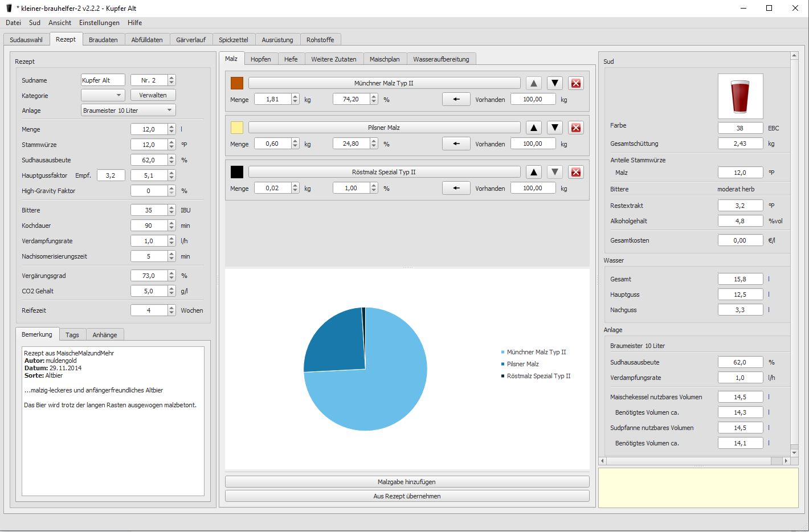Open the Tags tab in the notes panel
Screen dimensions: 809x532
(72, 335)
